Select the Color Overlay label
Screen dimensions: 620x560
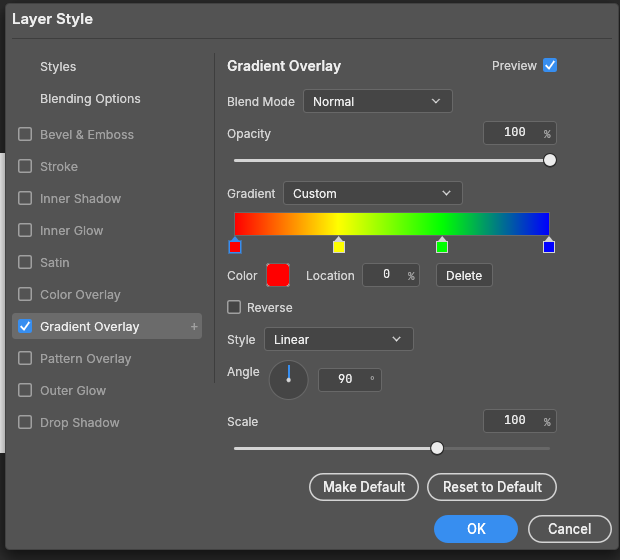[x=80, y=295]
